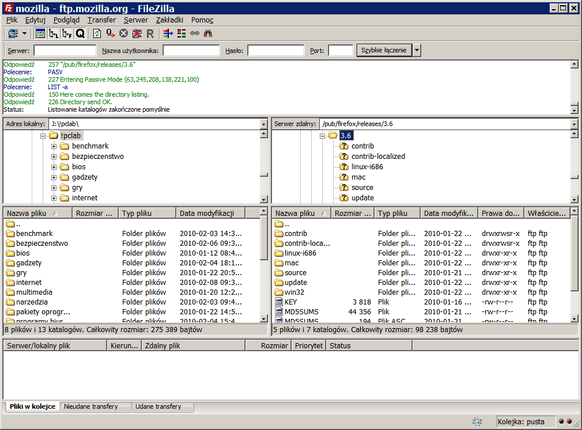The height and width of the screenshot is (430, 582).
Task: Expand the bezpieczenstwo tree folder
Action: click(x=54, y=157)
